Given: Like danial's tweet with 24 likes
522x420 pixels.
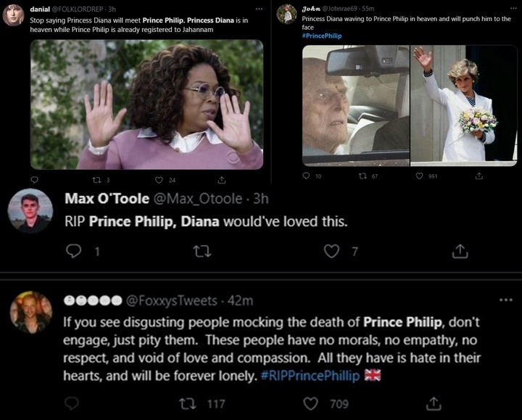Looking at the screenshot, I should 159,180.
